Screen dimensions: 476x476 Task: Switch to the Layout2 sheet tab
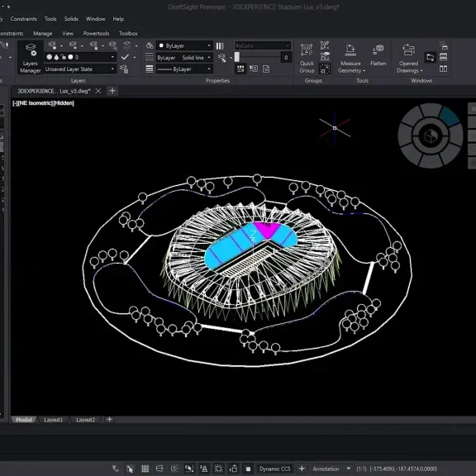[x=86, y=420]
